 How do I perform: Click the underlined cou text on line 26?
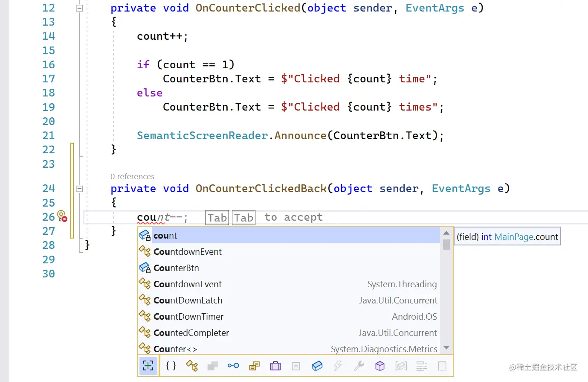[146, 218]
